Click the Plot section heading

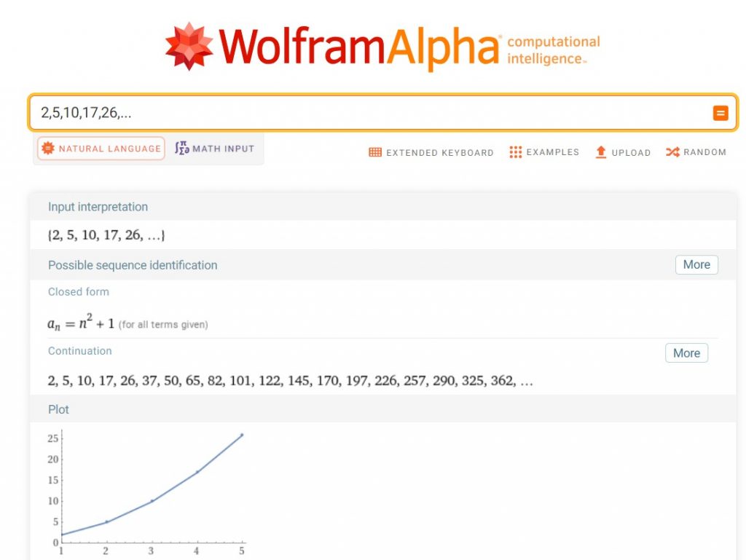click(x=58, y=409)
